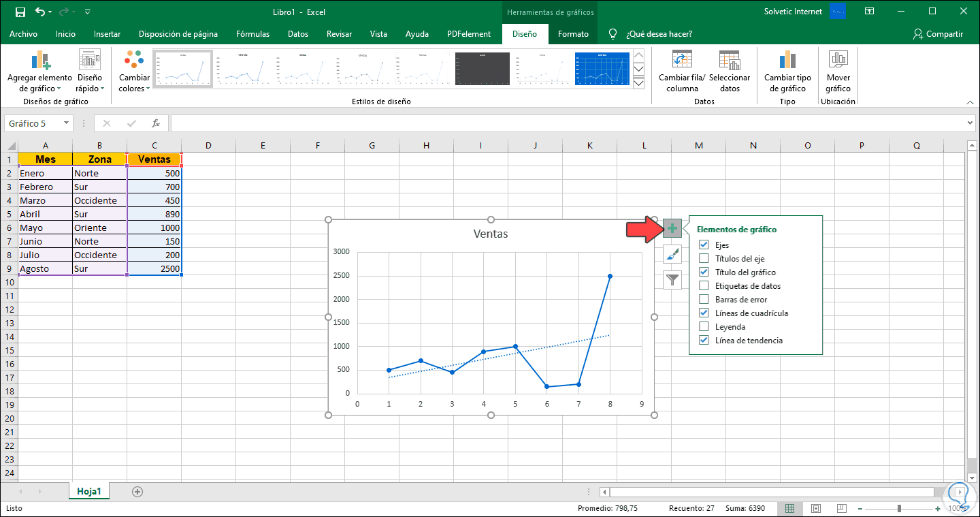980x517 pixels.
Task: Collapse the ribbon with the arrow
Action: (x=970, y=102)
